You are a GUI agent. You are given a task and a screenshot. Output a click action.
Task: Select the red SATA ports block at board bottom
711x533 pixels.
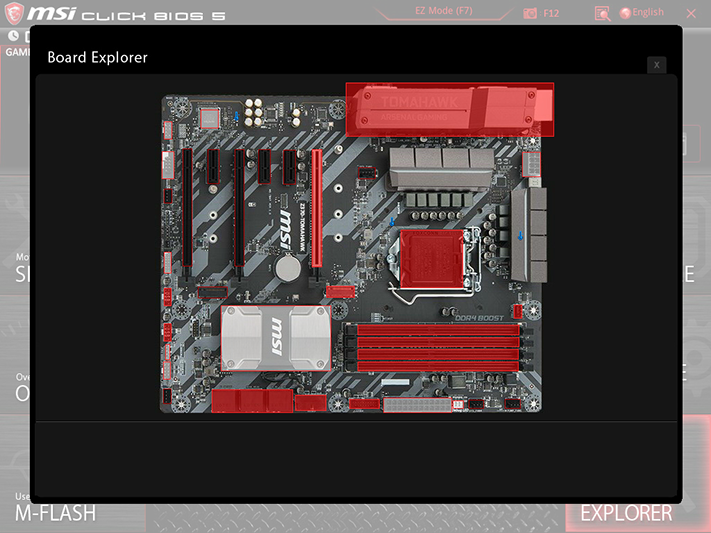pyautogui.click(x=252, y=401)
